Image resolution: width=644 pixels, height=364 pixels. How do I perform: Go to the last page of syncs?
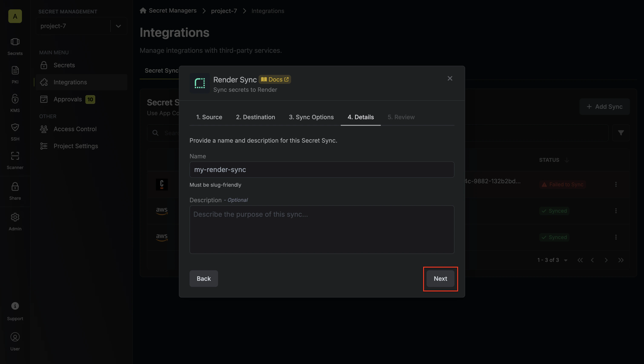[621, 260]
